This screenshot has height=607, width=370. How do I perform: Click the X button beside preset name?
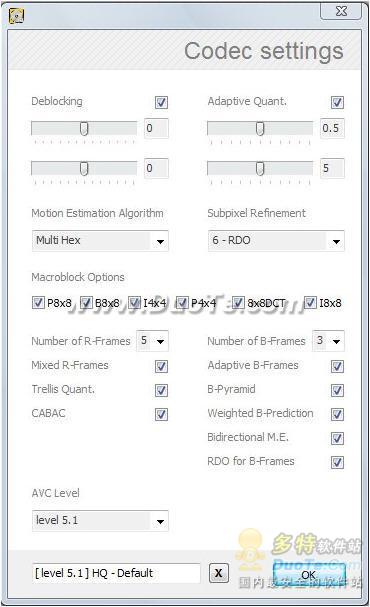pyautogui.click(x=219, y=573)
